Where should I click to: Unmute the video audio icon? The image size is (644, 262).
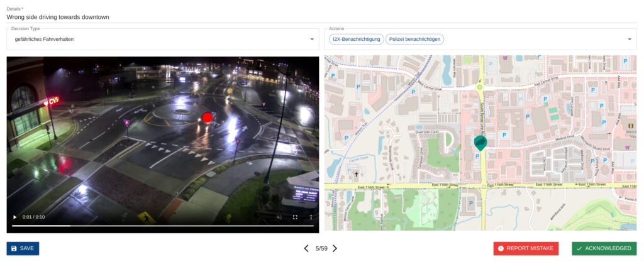[279, 217]
